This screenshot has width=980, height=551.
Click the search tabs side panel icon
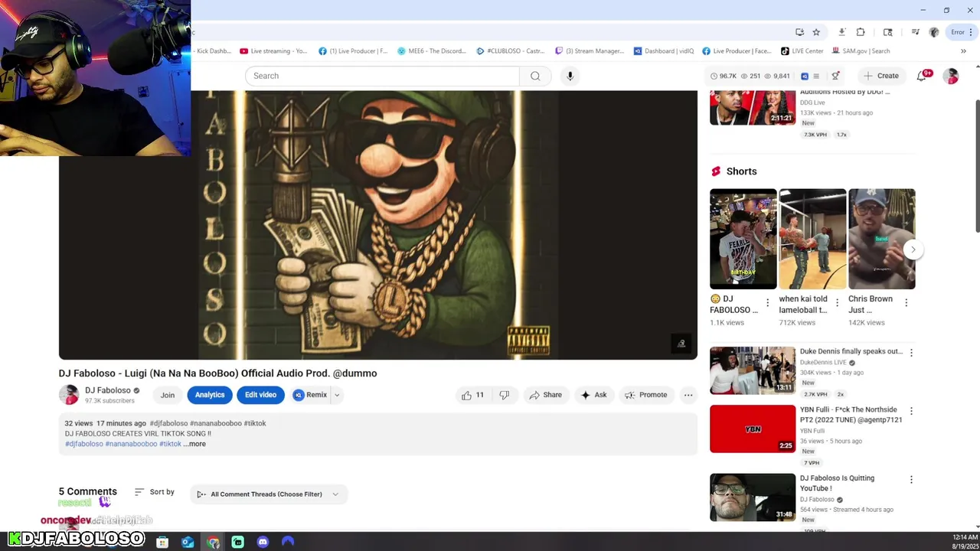[888, 32]
